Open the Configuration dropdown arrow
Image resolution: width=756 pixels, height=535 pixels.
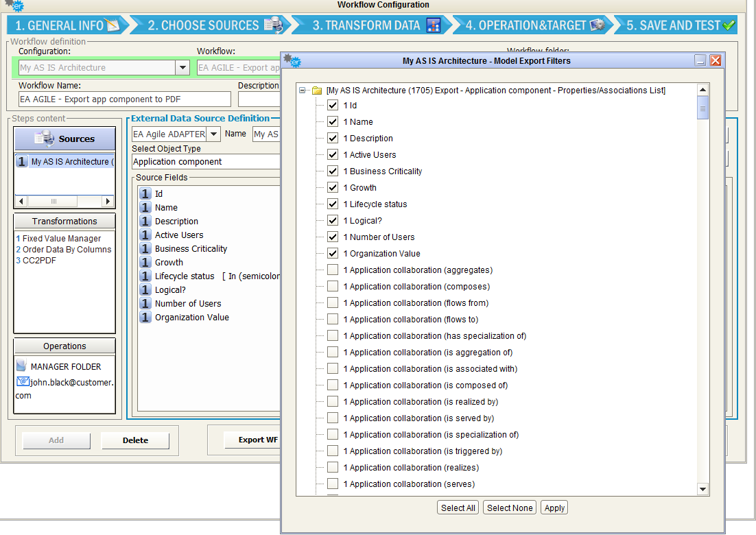(182, 68)
